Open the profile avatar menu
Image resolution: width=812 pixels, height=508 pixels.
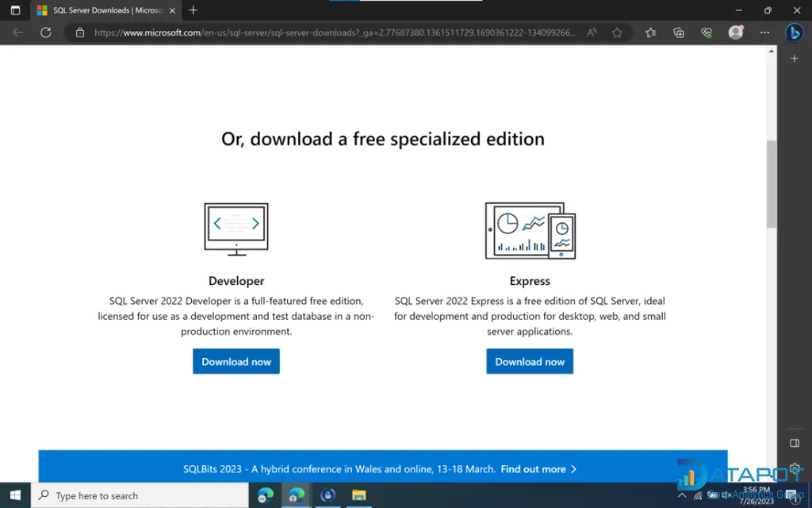[736, 32]
